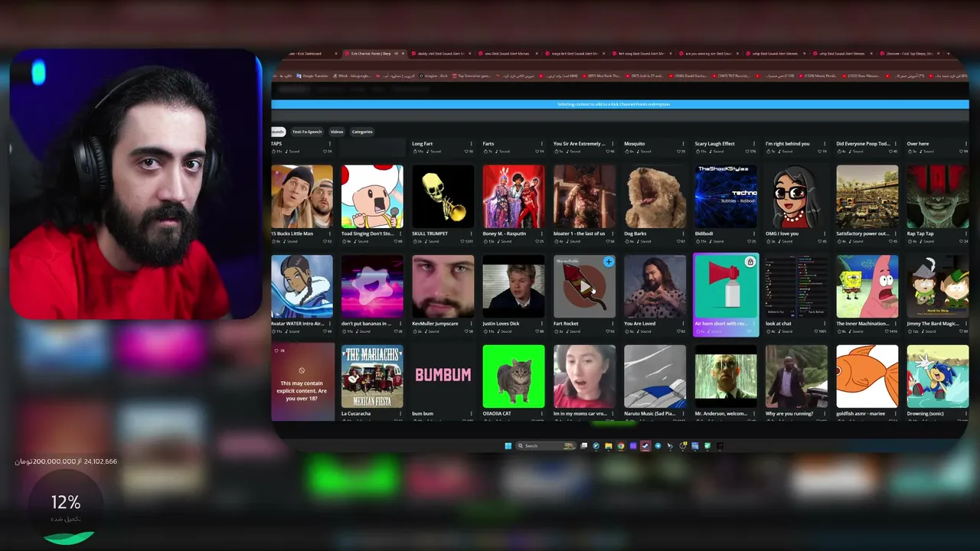
Task: Open options menu for SKULL TRUMPET
Action: 471,233
